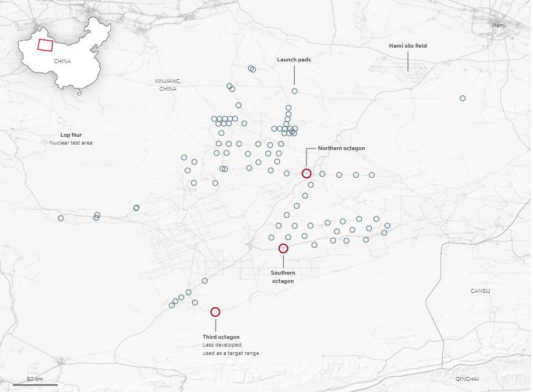533x392 pixels.
Task: Click the red rectangle on China inset map
Action: click(x=45, y=45)
